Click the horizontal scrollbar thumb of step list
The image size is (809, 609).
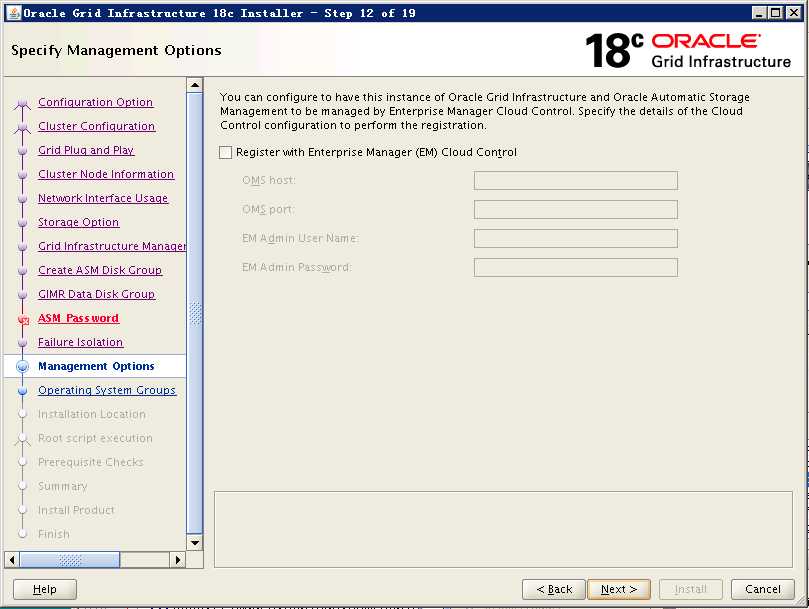pyautogui.click(x=70, y=560)
